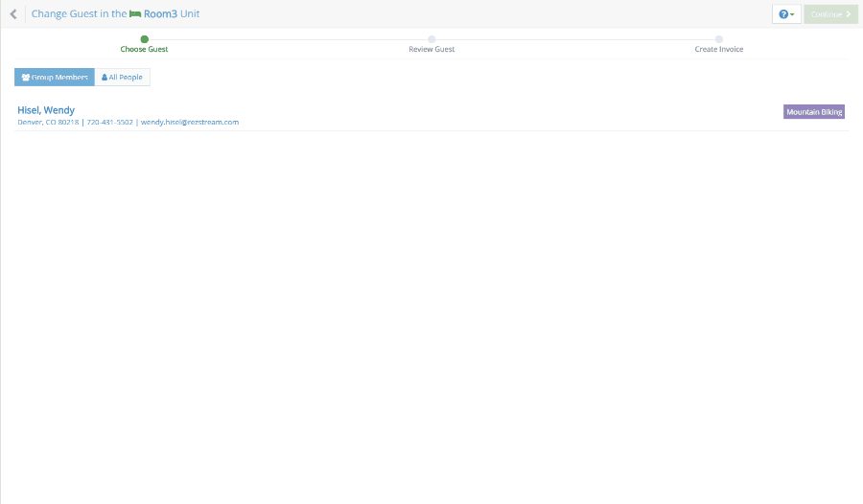Select the Group Members tab

[x=55, y=78]
